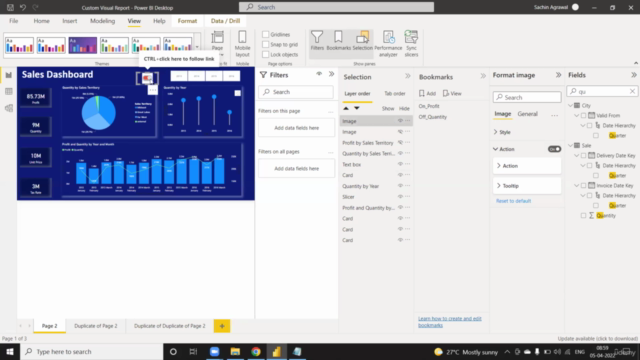Toggle visibility of Profit by Sales Territory layer
Screen dimensions: 640x360
pyautogui.click(x=400, y=142)
